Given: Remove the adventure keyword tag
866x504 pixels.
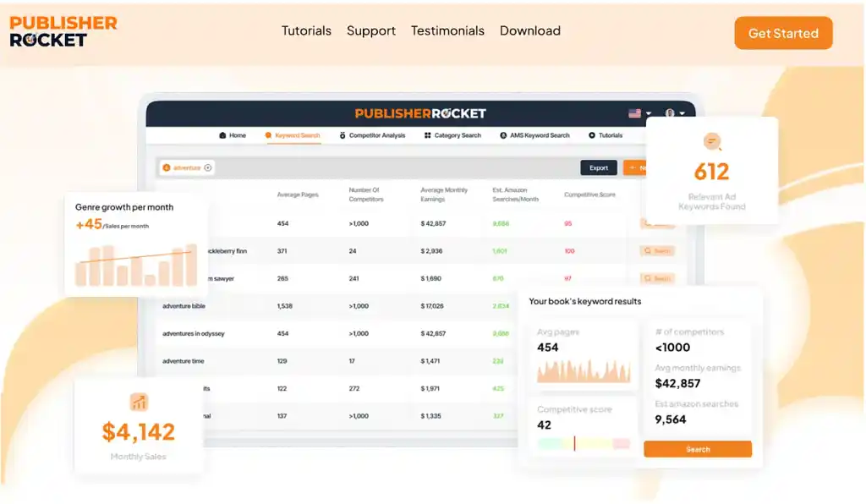Looking at the screenshot, I should [x=206, y=166].
